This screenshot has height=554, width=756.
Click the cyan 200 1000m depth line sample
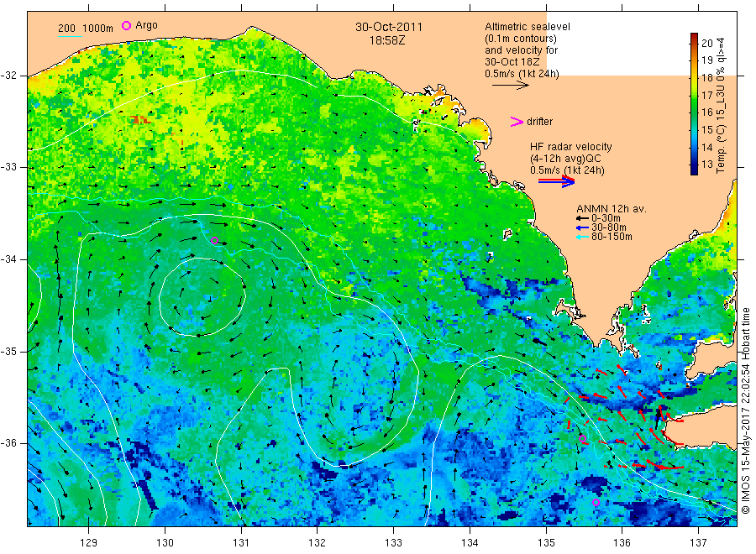pyautogui.click(x=70, y=35)
